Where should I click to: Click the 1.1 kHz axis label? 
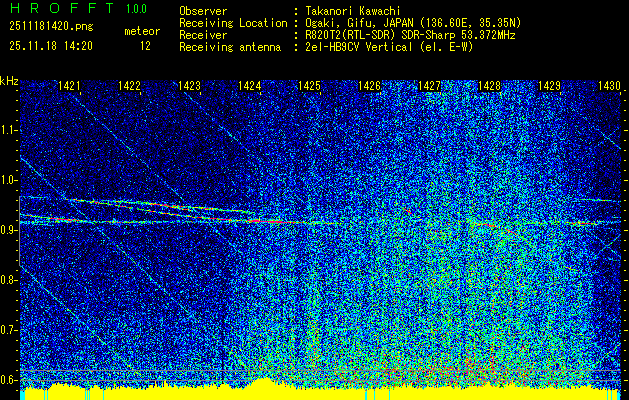pos(8,130)
